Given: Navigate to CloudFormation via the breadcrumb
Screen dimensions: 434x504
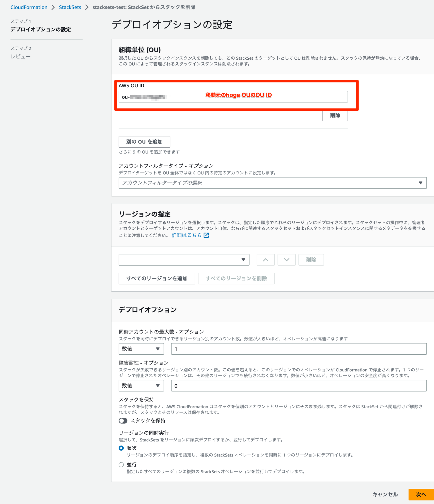Looking at the screenshot, I should [x=29, y=7].
